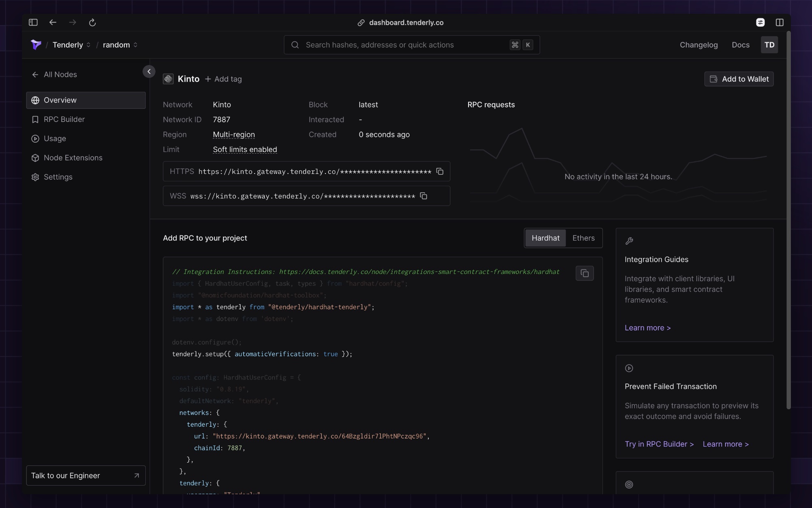This screenshot has height=508, width=812.
Task: Click the browser forward arrow
Action: pyautogui.click(x=73, y=22)
